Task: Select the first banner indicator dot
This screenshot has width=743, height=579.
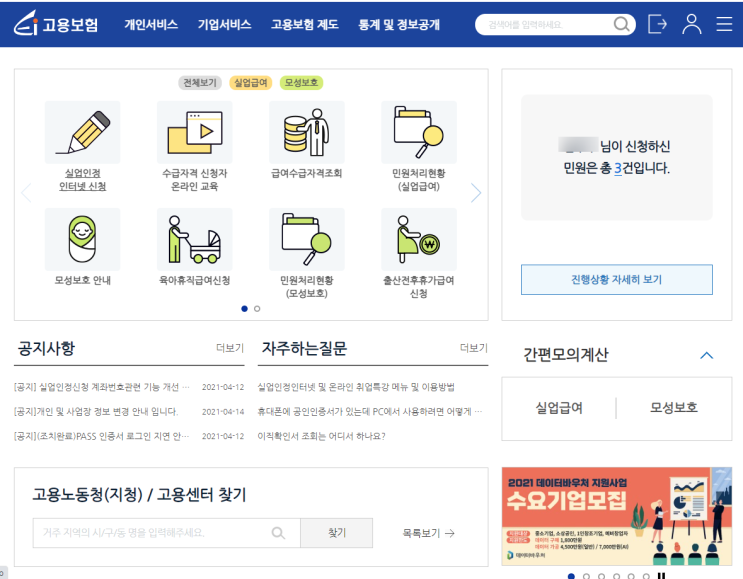Action: click(x=571, y=576)
